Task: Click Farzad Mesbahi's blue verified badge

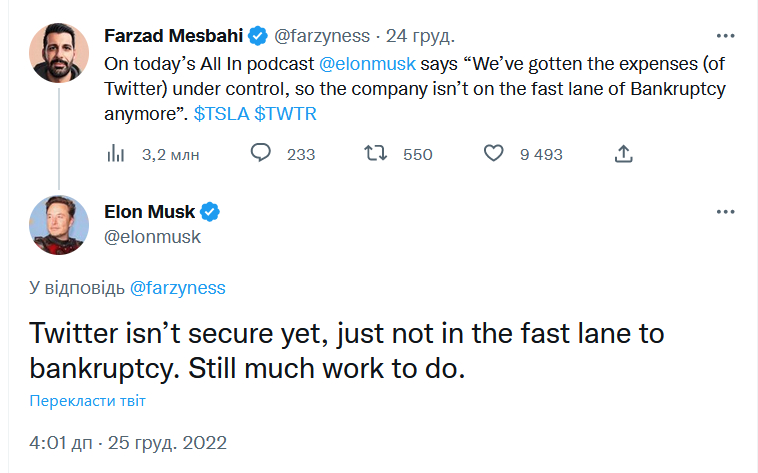Action: tap(258, 36)
